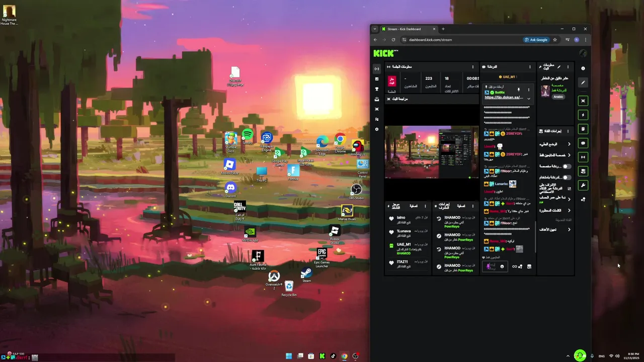Open TikTok icon in taskbar
644x362 pixels.
(x=333, y=356)
